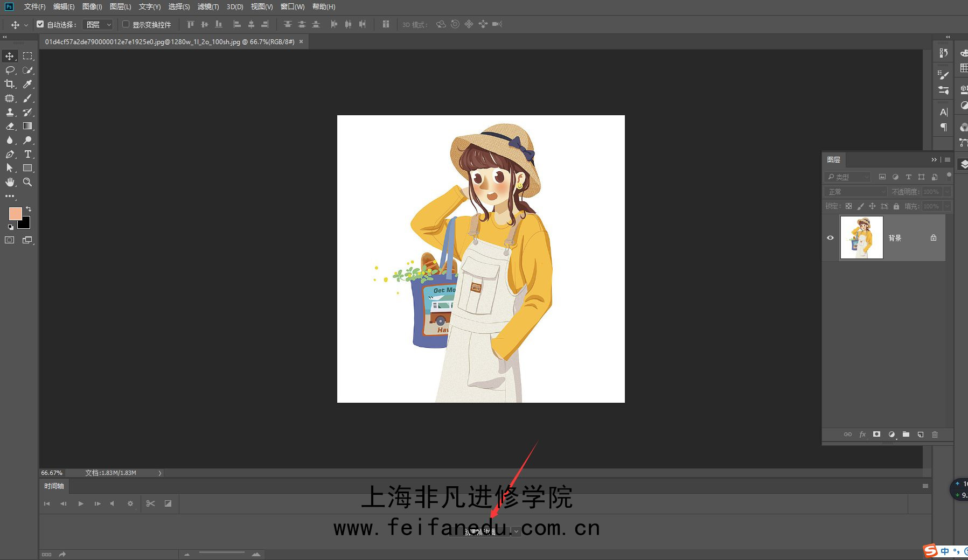968x560 pixels.
Task: Select the Move tool in the toolbox
Action: coord(10,56)
